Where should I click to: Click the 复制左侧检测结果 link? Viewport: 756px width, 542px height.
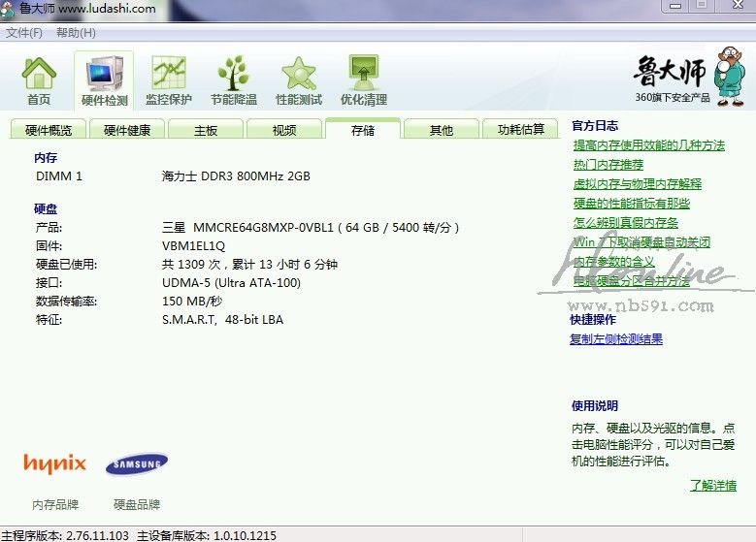pyautogui.click(x=616, y=339)
